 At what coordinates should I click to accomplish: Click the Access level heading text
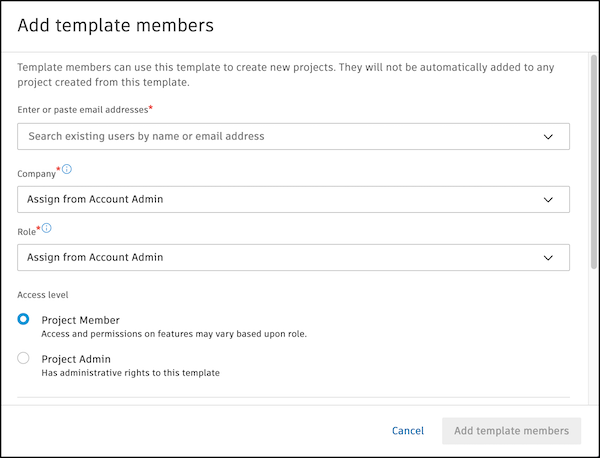43,295
